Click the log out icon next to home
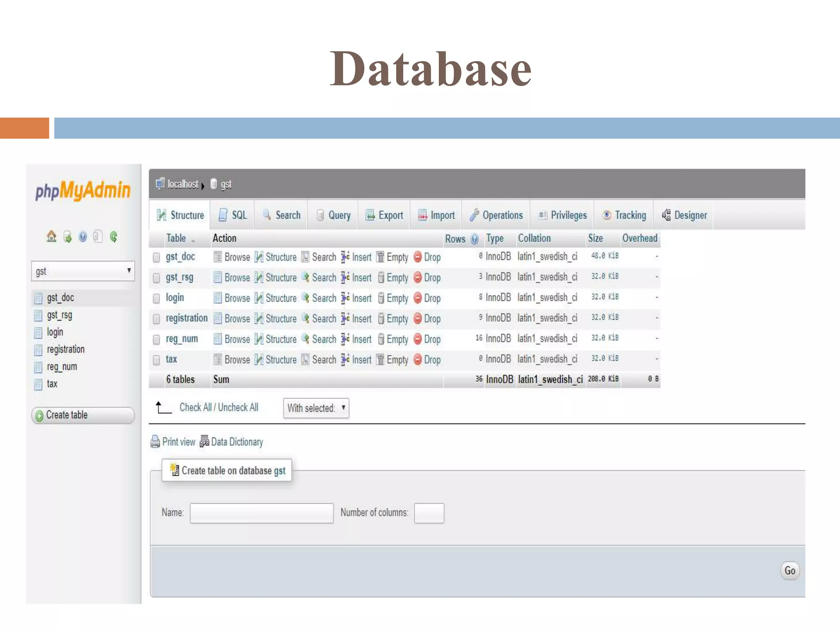The width and height of the screenshot is (840, 630). point(68,237)
